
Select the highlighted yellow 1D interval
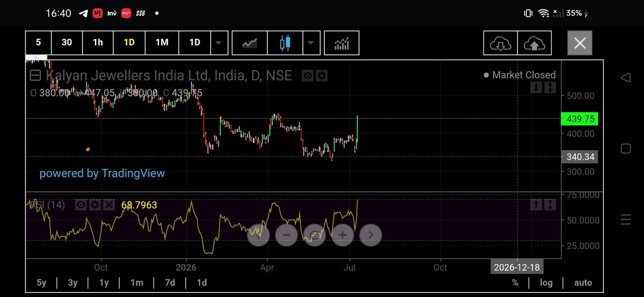[129, 42]
